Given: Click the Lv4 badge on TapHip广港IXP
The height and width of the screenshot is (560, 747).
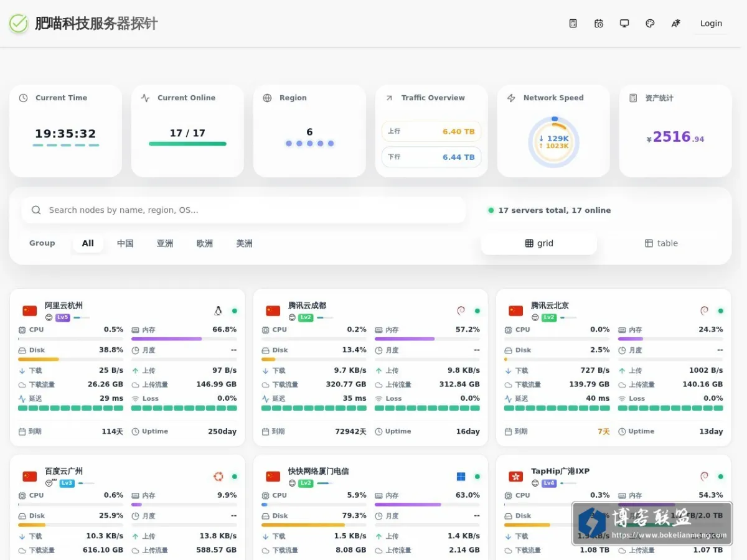Looking at the screenshot, I should pos(548,483).
